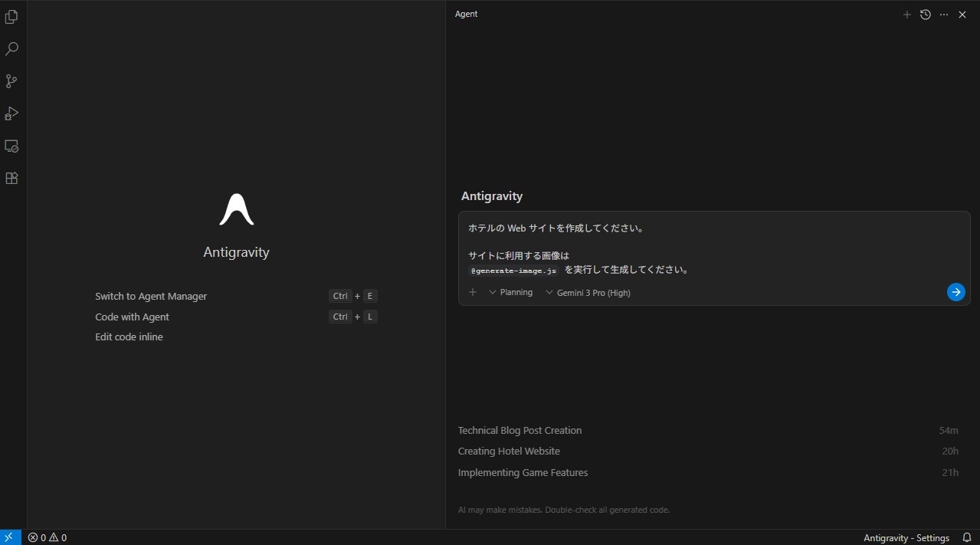Open the Creating Hotel Website conversation
The height and width of the screenshot is (545, 980).
509,451
